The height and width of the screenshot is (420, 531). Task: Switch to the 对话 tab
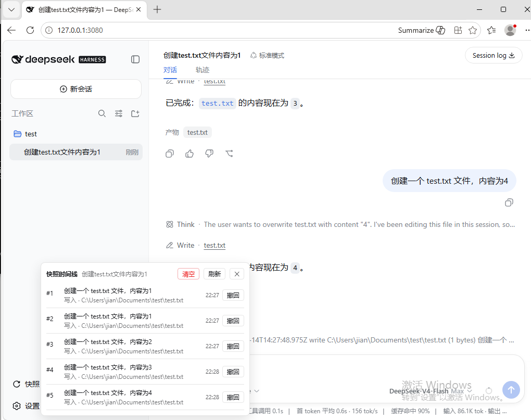click(170, 70)
